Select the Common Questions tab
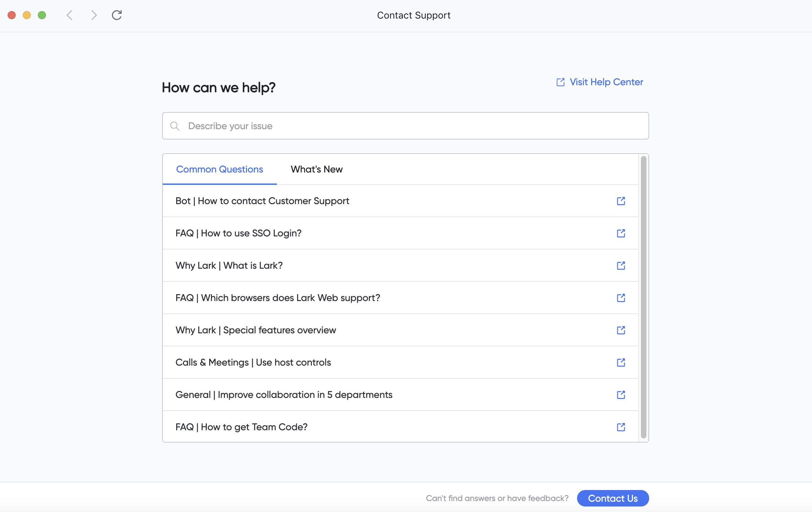The height and width of the screenshot is (512, 812). coord(219,169)
